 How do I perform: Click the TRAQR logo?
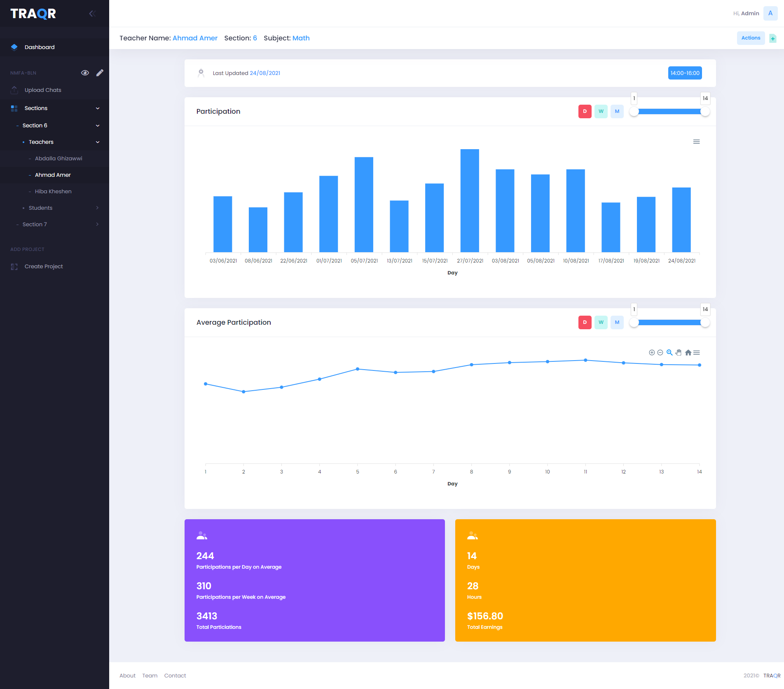pos(33,14)
